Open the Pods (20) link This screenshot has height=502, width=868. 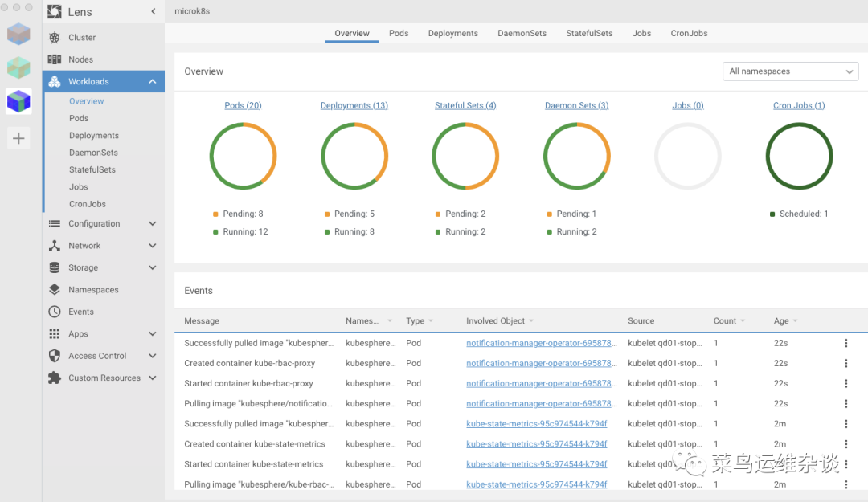pyautogui.click(x=243, y=105)
